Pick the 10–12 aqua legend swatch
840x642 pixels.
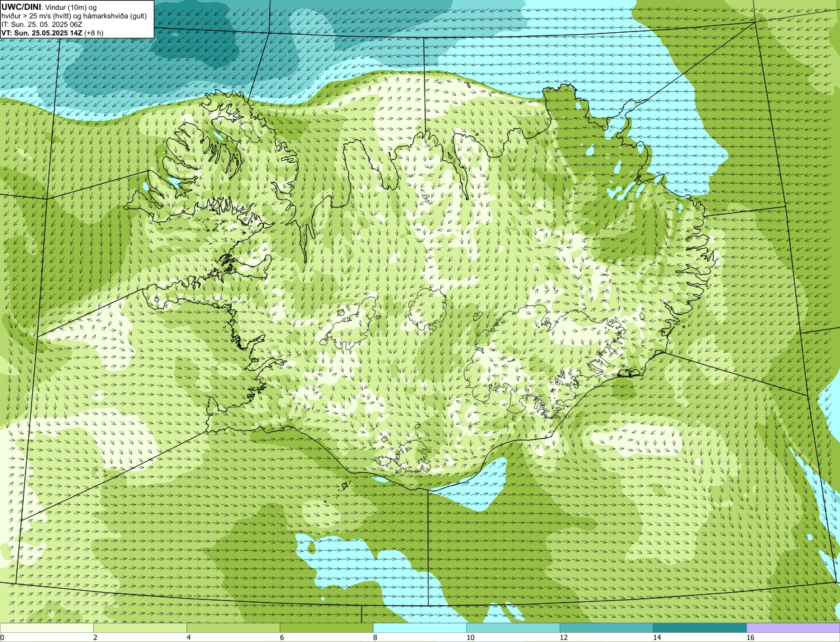click(513, 628)
